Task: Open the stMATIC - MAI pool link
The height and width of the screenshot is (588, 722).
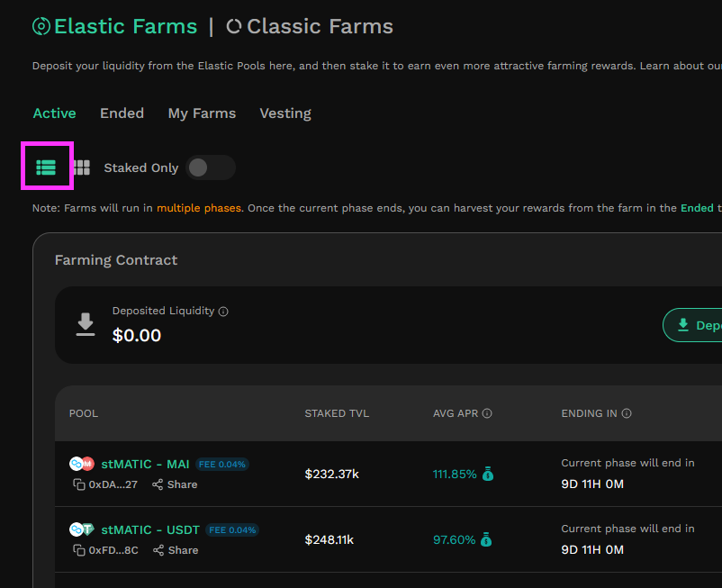Action: tap(145, 464)
